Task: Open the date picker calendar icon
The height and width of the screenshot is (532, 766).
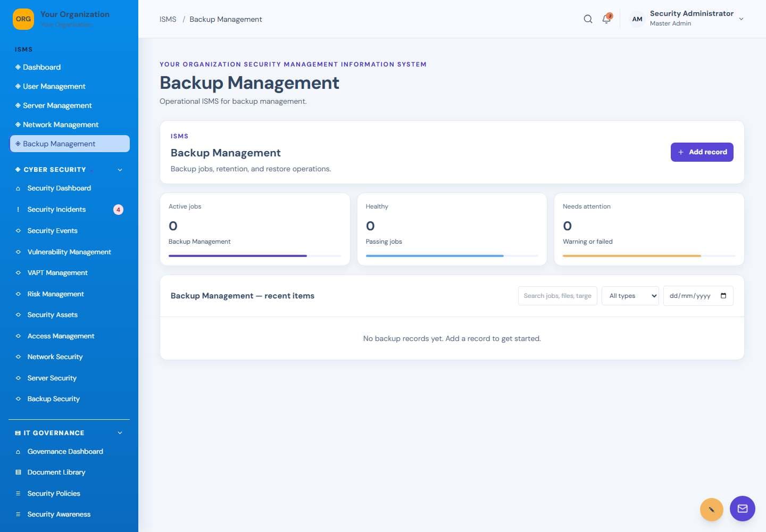Action: coord(723,296)
